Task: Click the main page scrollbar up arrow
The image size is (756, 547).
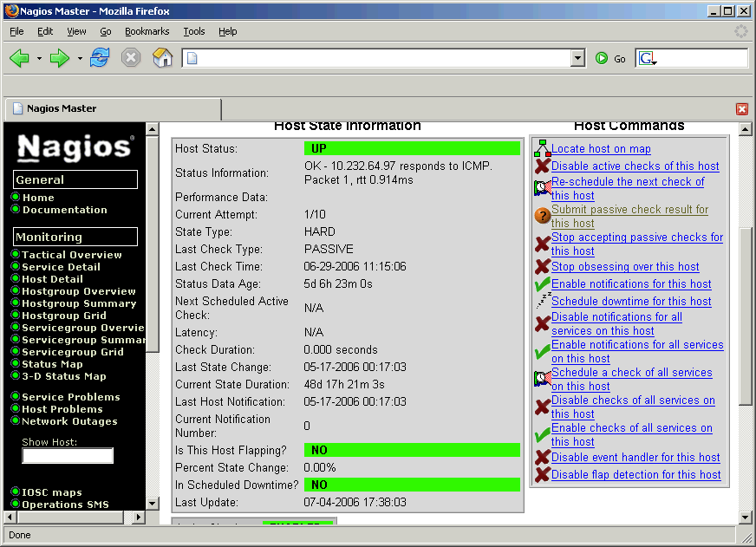Action: (x=745, y=129)
